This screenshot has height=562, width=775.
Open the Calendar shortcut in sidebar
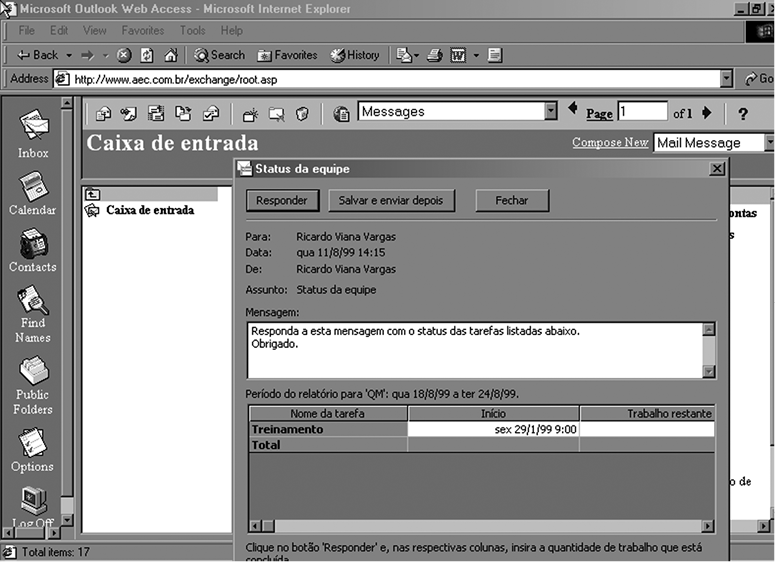coord(33,194)
